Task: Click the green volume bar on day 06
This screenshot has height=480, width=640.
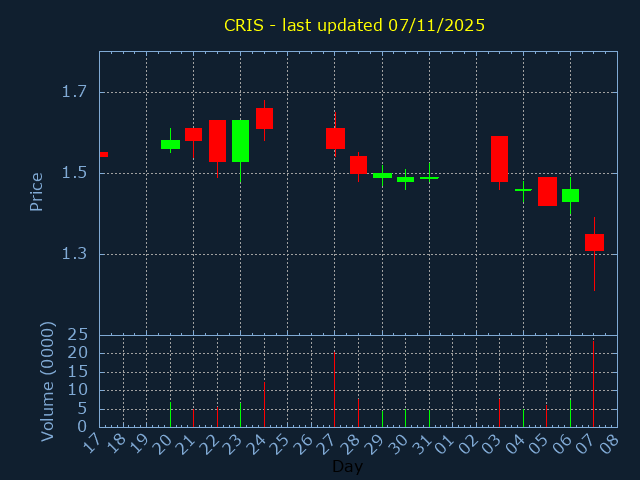Action: click(570, 412)
